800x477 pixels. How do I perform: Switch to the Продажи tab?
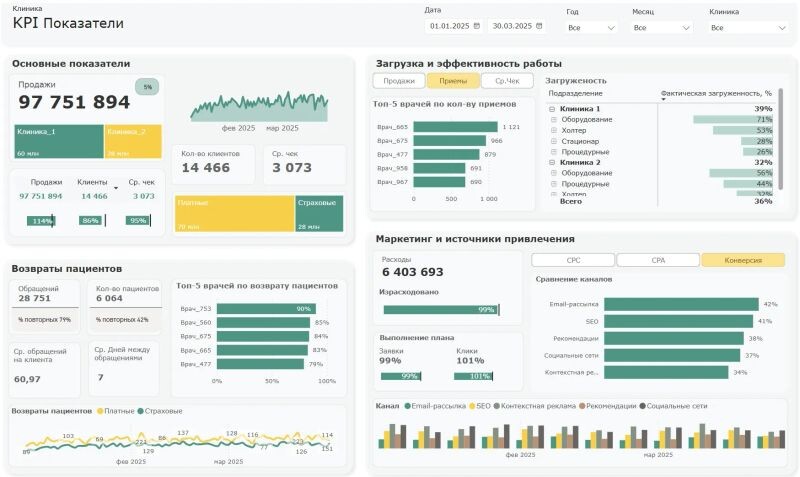399,81
